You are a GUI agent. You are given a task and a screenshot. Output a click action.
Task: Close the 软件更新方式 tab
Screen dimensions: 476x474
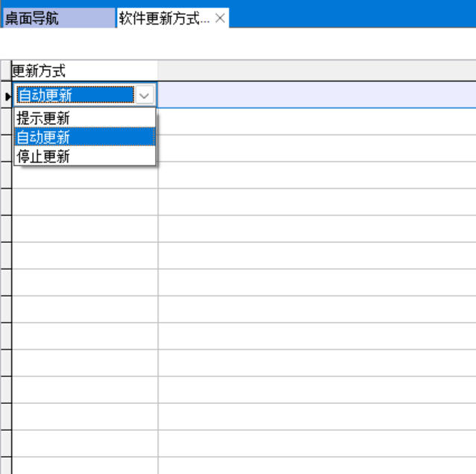pos(220,19)
